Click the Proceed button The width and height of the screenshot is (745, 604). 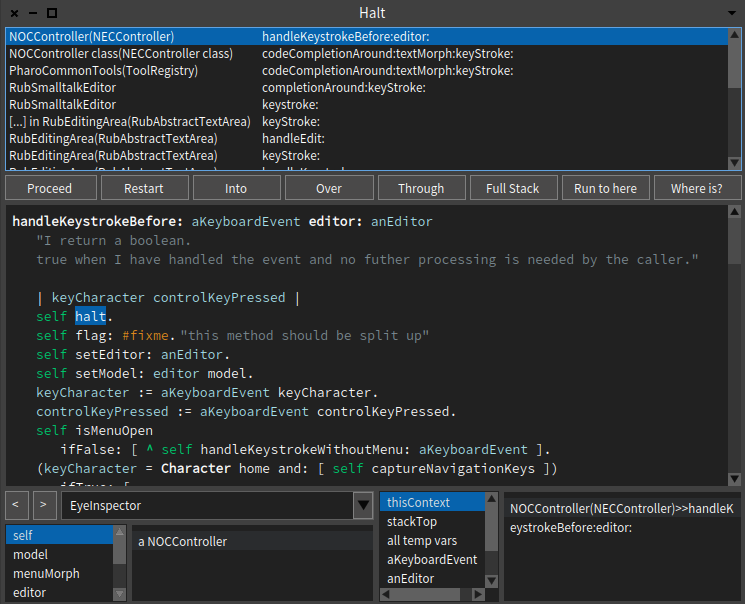(50, 188)
